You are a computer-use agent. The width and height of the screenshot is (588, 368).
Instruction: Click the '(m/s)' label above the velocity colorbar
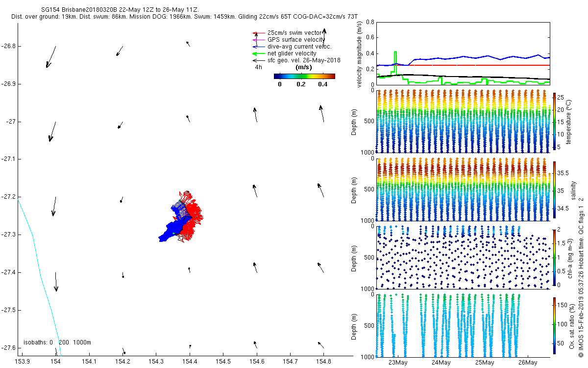tap(304, 67)
